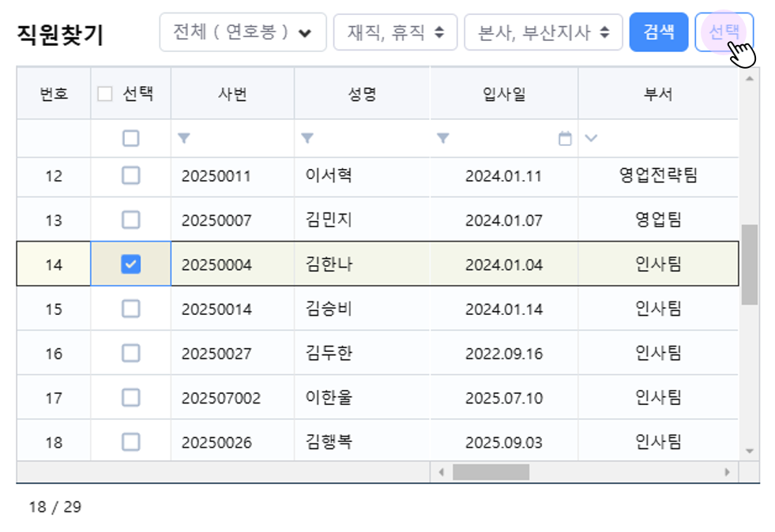Click the filter icon in 성명 column
775x532 pixels.
[x=307, y=139]
